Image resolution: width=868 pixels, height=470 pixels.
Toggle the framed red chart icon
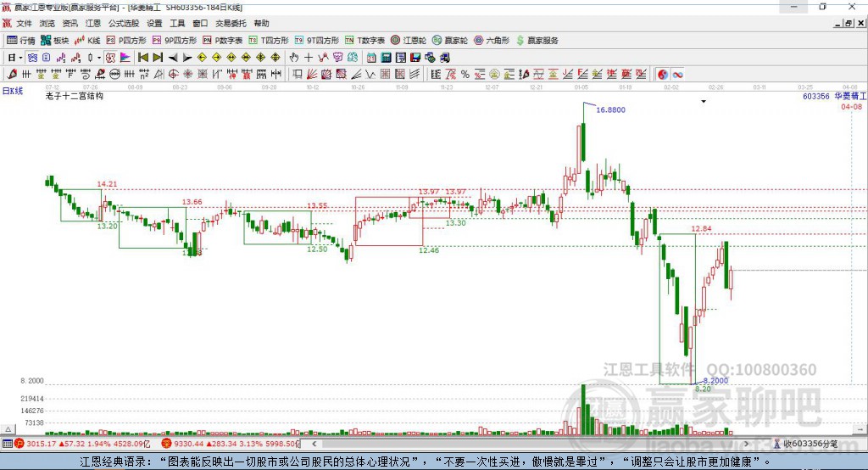coord(111,57)
